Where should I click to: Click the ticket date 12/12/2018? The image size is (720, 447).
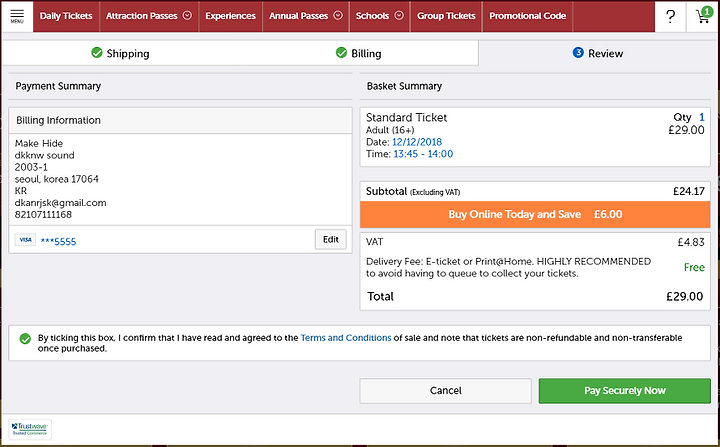[417, 142]
